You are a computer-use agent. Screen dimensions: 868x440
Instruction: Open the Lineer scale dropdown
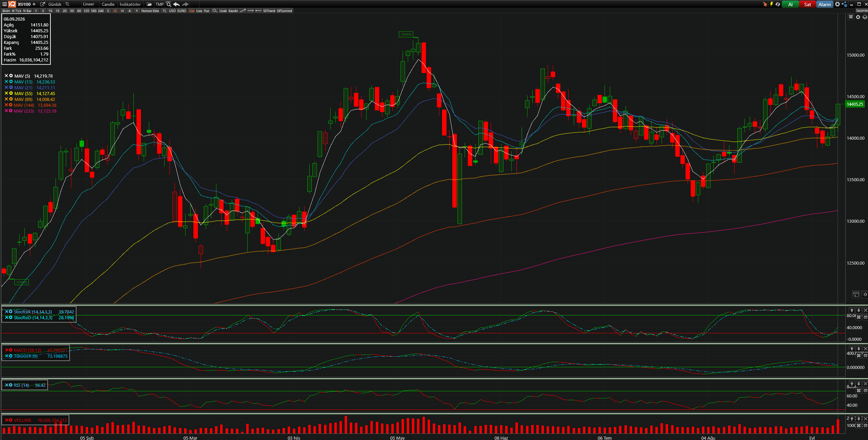(90, 4)
